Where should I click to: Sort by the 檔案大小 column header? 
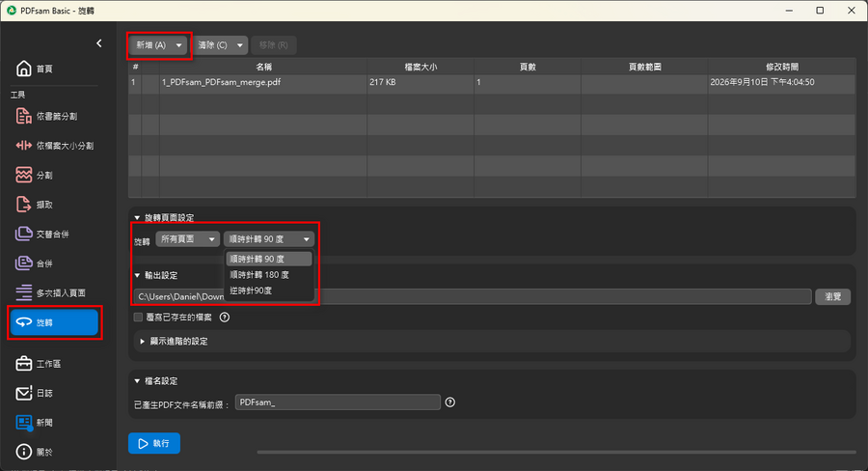420,67
